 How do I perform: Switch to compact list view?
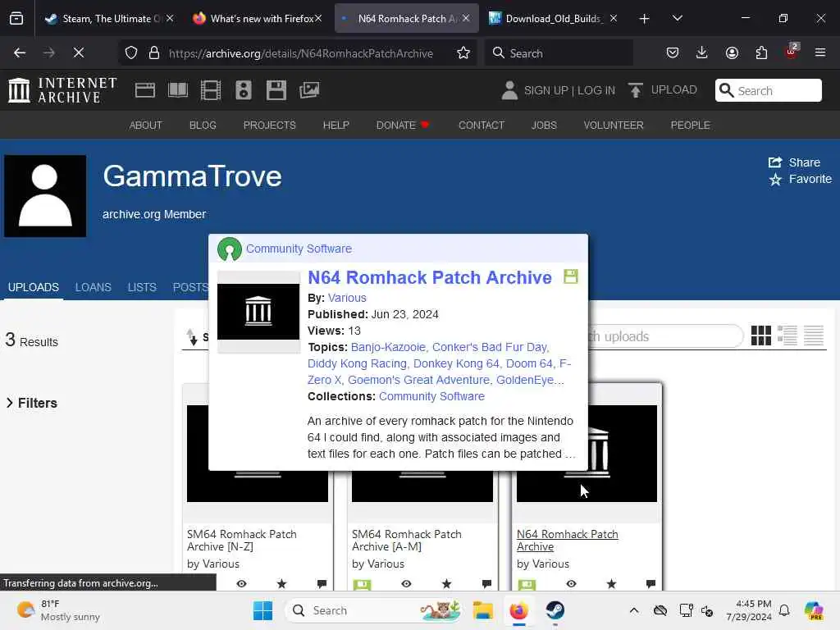(813, 336)
